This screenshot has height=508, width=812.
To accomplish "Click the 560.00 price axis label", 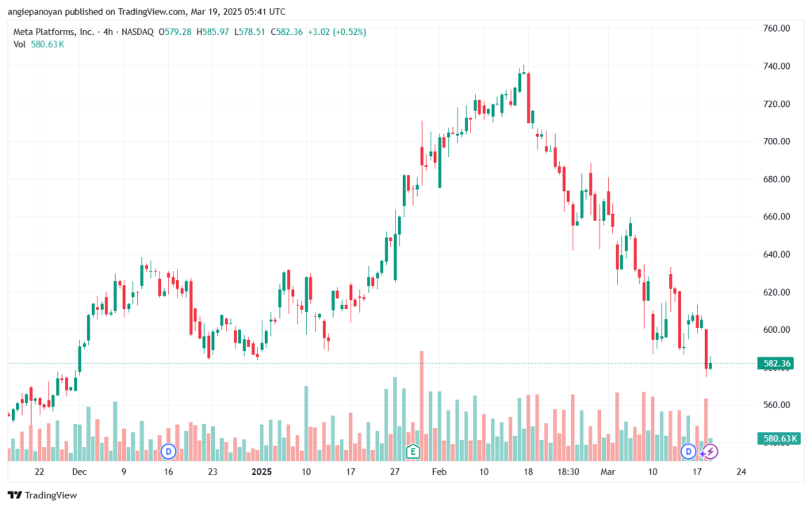I will [776, 405].
